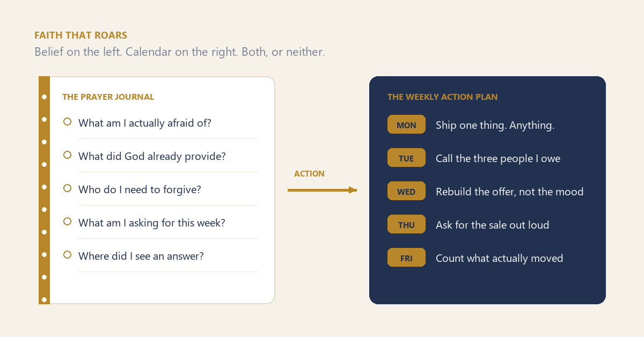This screenshot has height=337, width=644.
Task: Select "Rebuild the offer, not the mood"
Action: pos(509,192)
